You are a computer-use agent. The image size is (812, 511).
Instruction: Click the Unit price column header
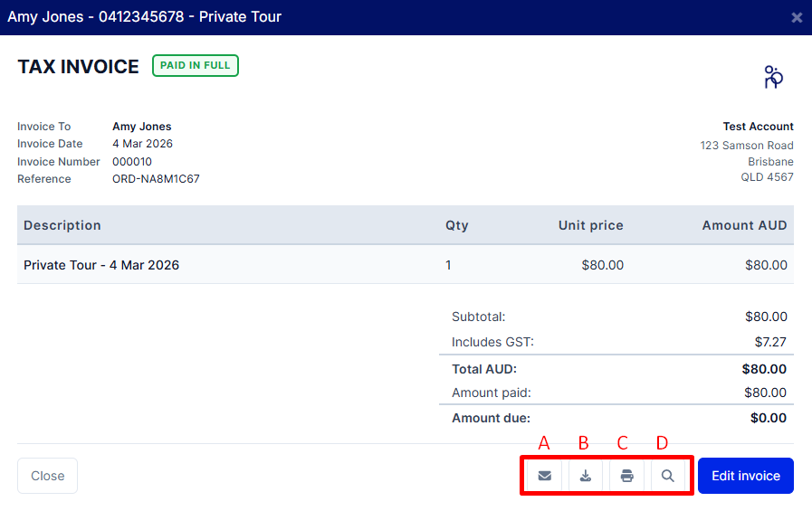tap(590, 225)
